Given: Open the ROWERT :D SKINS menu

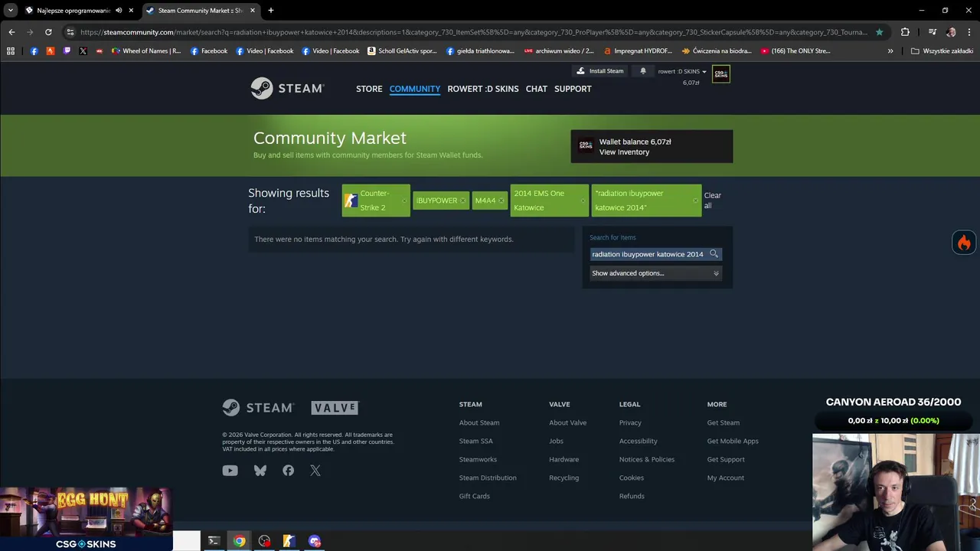Looking at the screenshot, I should [x=483, y=89].
